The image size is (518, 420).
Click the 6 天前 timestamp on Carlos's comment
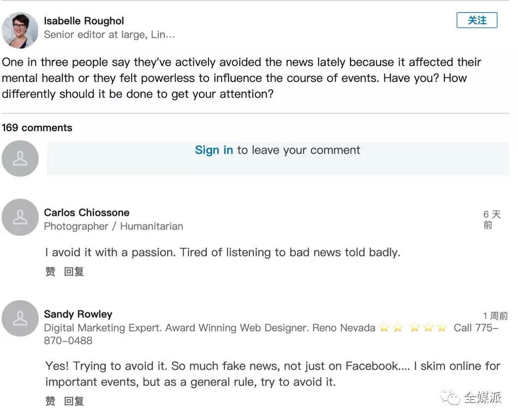pyautogui.click(x=491, y=220)
